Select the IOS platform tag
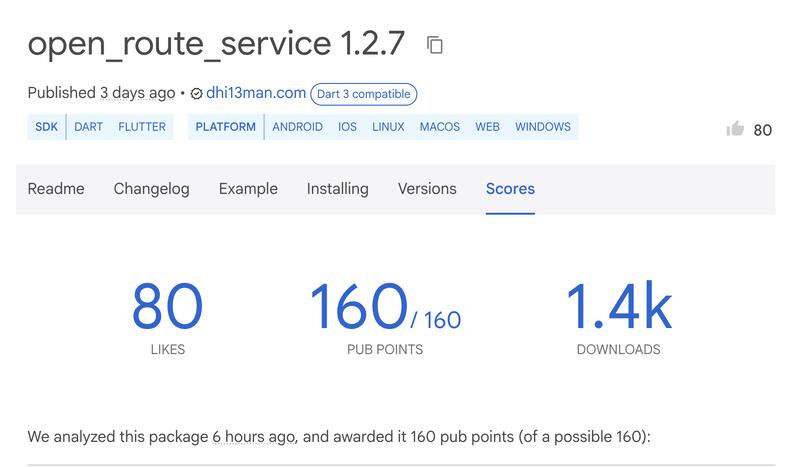Viewport: 800px width, 467px height. [x=347, y=127]
